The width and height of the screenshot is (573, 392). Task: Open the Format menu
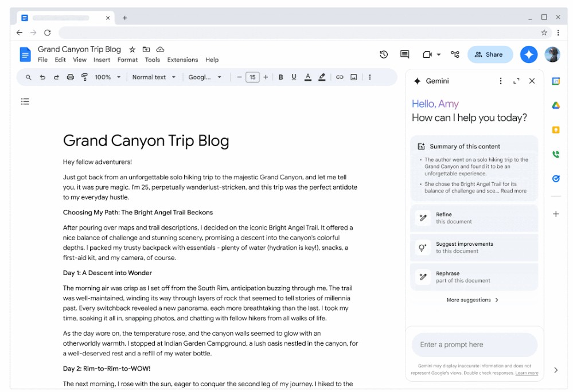coord(127,60)
